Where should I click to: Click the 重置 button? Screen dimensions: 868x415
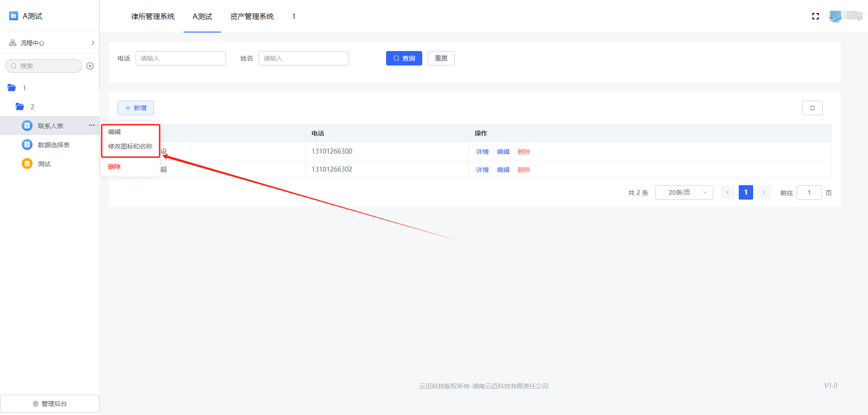441,58
